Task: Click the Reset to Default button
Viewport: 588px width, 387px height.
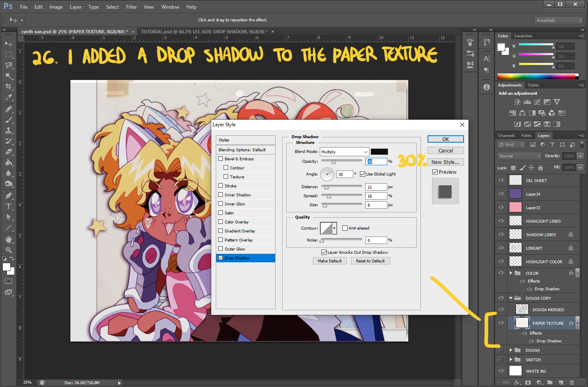Action: coord(370,261)
